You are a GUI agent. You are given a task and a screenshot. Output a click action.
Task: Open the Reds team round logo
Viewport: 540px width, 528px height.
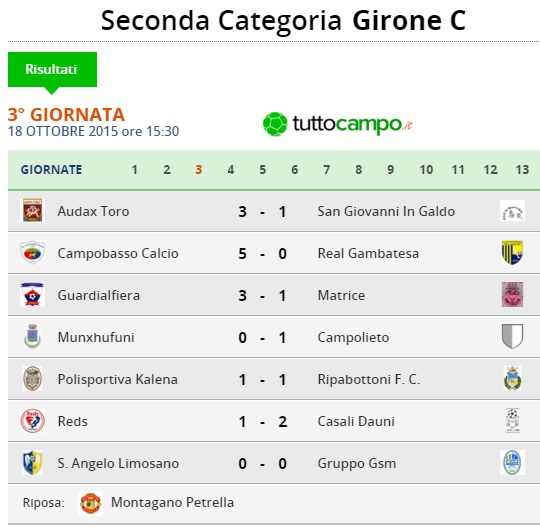coord(32,421)
